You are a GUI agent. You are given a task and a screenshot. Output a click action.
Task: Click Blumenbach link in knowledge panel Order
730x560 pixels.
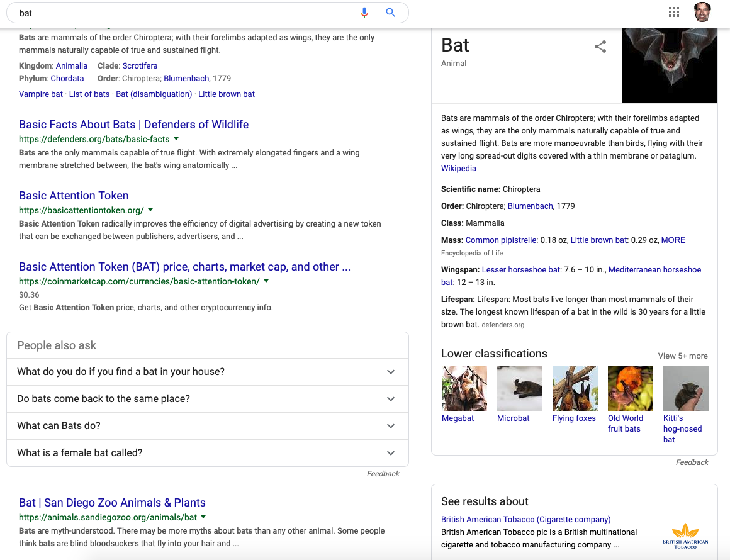pos(531,206)
